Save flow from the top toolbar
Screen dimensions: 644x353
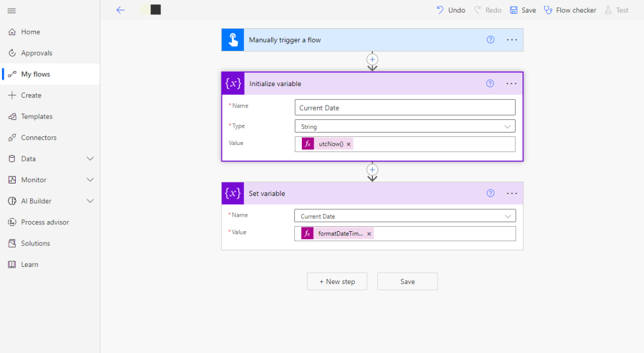point(523,10)
